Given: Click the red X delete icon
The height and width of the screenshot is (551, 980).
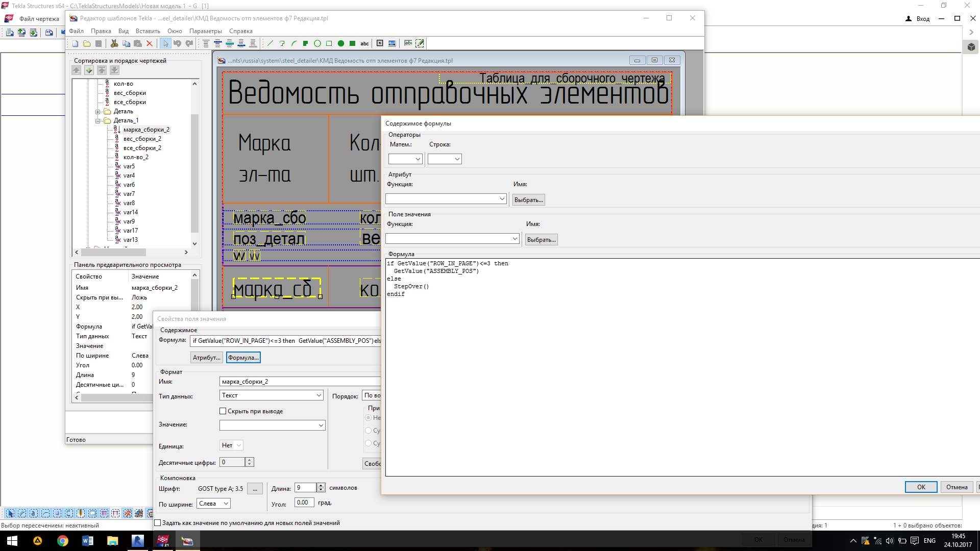Looking at the screenshot, I should click(150, 43).
